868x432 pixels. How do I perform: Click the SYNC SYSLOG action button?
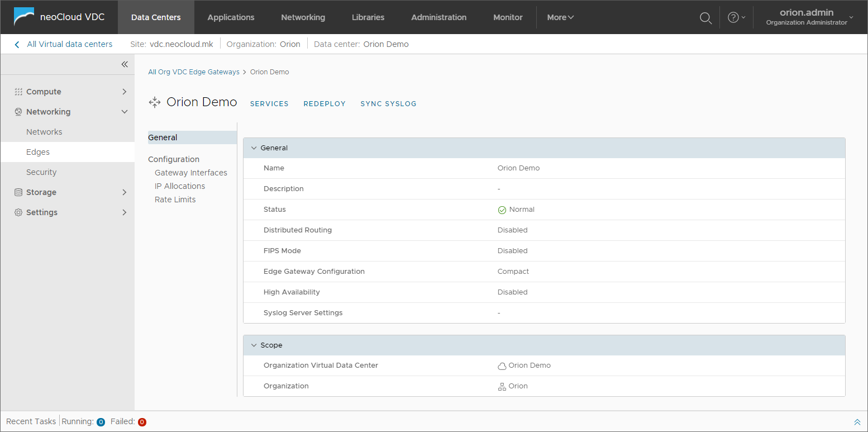coord(388,104)
